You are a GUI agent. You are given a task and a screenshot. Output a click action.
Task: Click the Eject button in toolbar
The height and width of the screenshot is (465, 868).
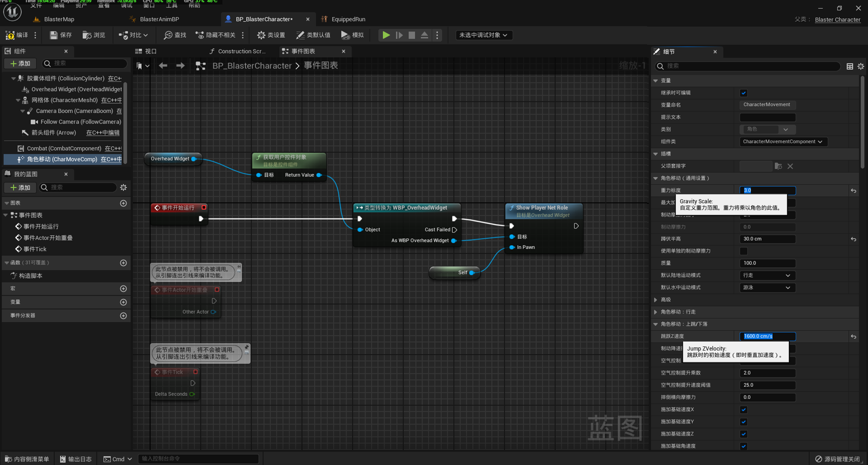[x=424, y=35]
